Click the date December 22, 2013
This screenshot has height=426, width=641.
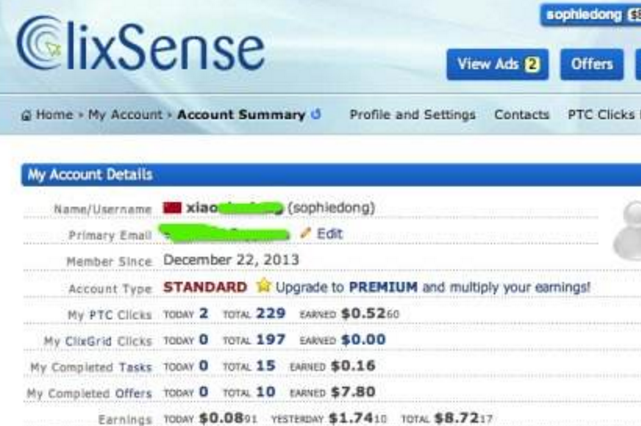231,260
